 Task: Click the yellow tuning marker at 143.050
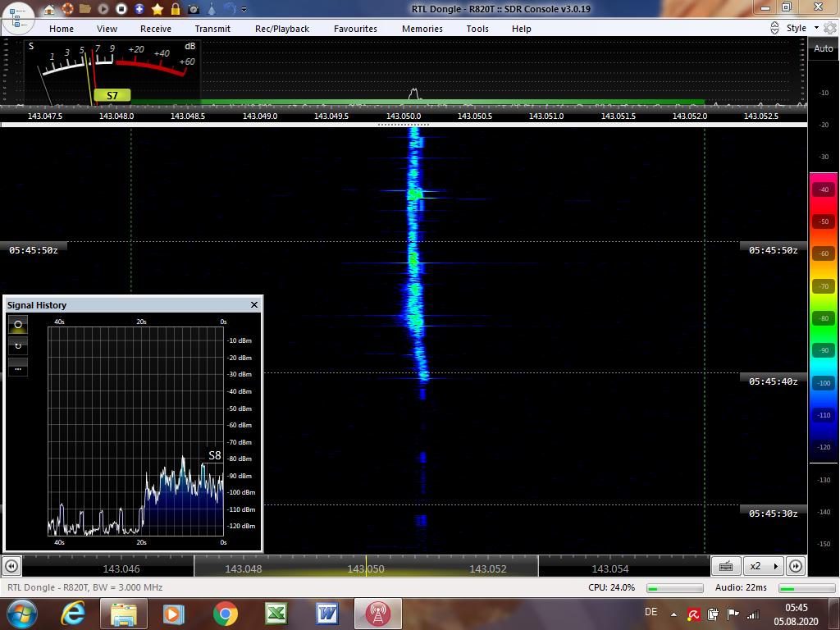[x=367, y=566]
